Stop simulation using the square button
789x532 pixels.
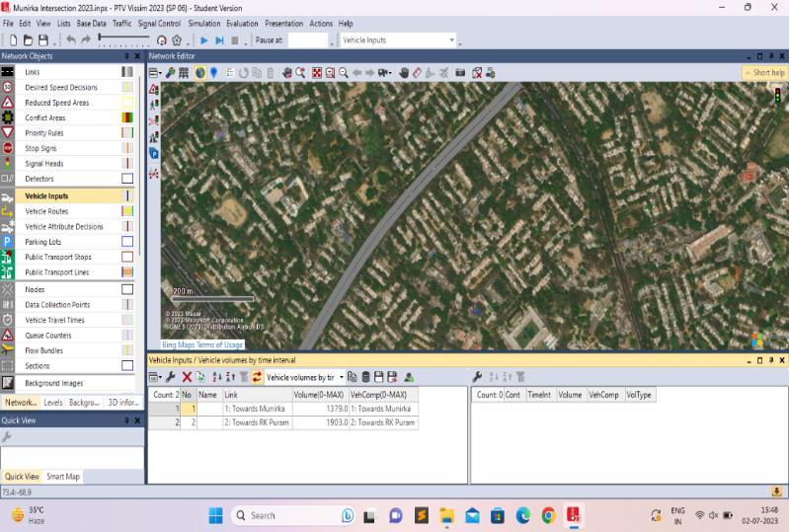click(234, 40)
